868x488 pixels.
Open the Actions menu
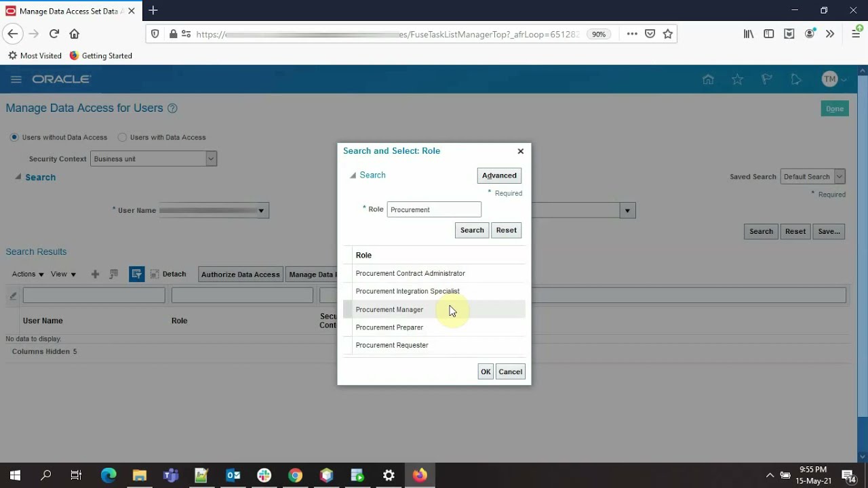click(x=28, y=274)
